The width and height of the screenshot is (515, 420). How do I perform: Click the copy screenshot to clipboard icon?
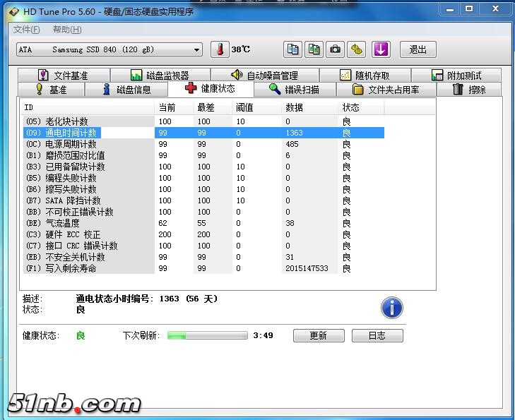click(314, 49)
